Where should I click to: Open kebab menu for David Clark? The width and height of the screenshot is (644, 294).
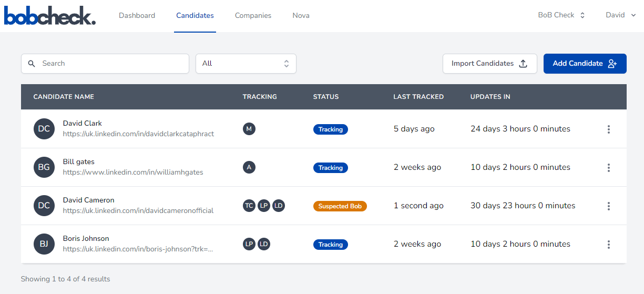[x=608, y=129]
